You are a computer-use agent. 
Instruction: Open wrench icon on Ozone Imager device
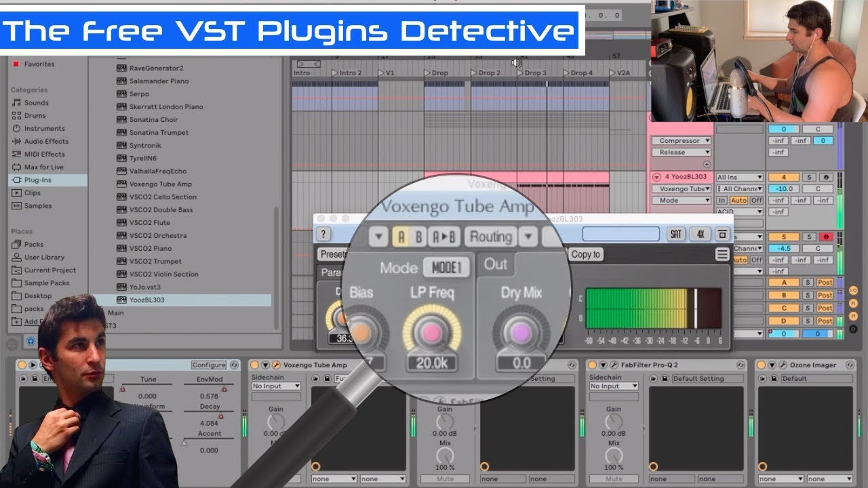pos(783,365)
